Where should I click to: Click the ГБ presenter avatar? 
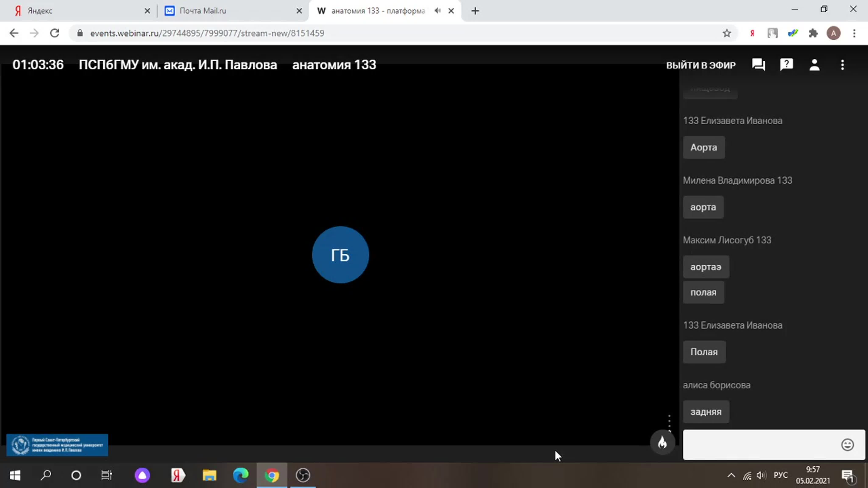click(340, 255)
